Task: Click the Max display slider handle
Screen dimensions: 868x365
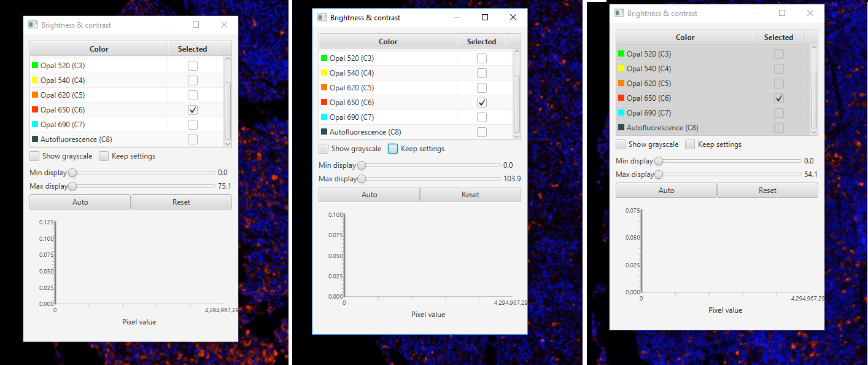Action: click(x=72, y=186)
